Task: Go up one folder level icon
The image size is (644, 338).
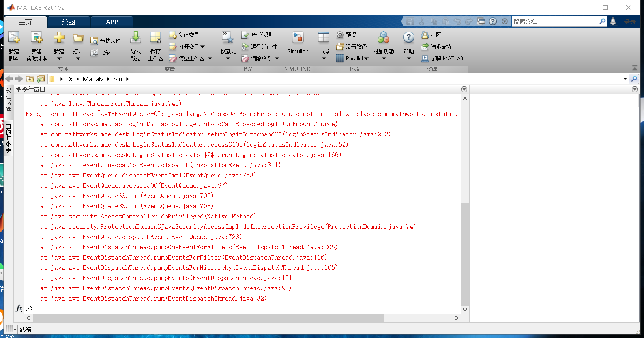Action: point(30,79)
